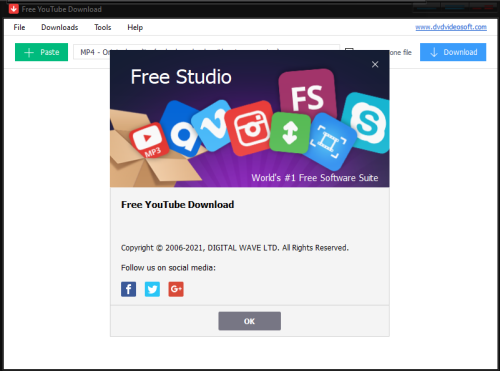
Task: Close the Free Studio dialog with X
Action: click(x=375, y=64)
